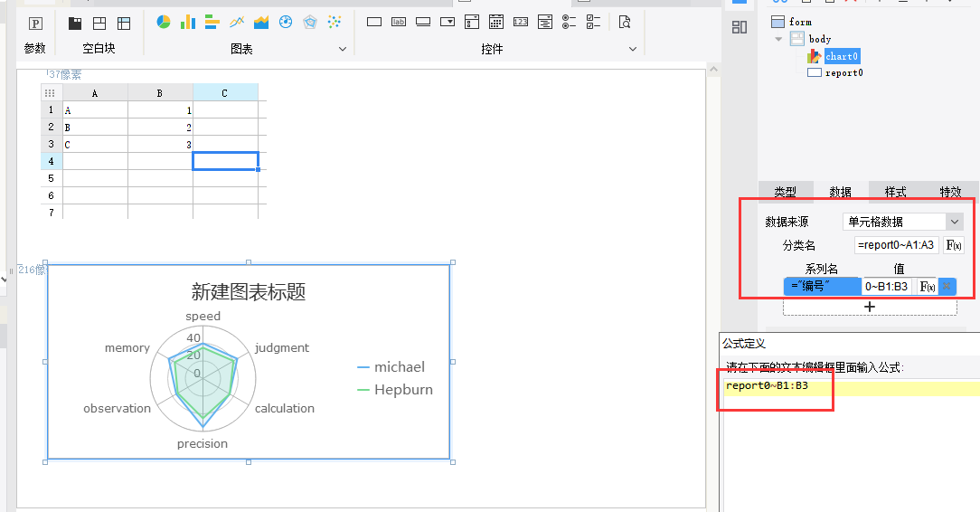Insert a line chart
This screenshot has width=980, height=512.
click(236, 23)
